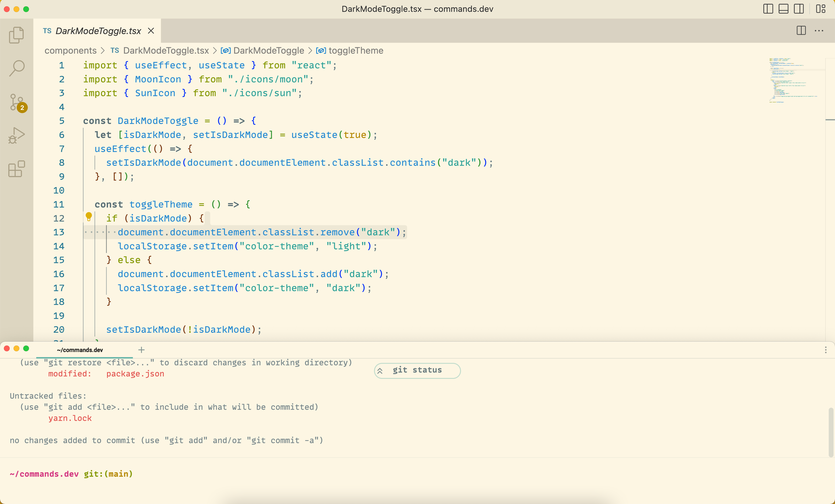Toggle the secondary side bar layout button
Screen dimensions: 835x504
[799, 9]
